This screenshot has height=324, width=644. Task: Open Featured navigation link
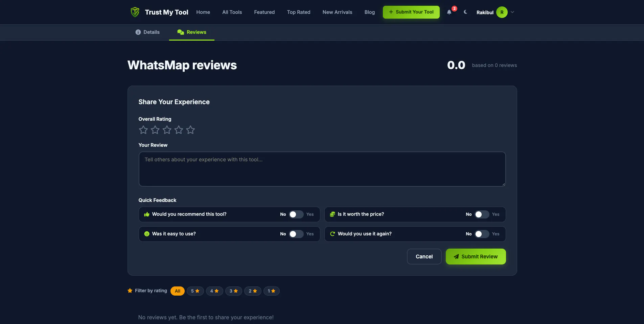[264, 12]
